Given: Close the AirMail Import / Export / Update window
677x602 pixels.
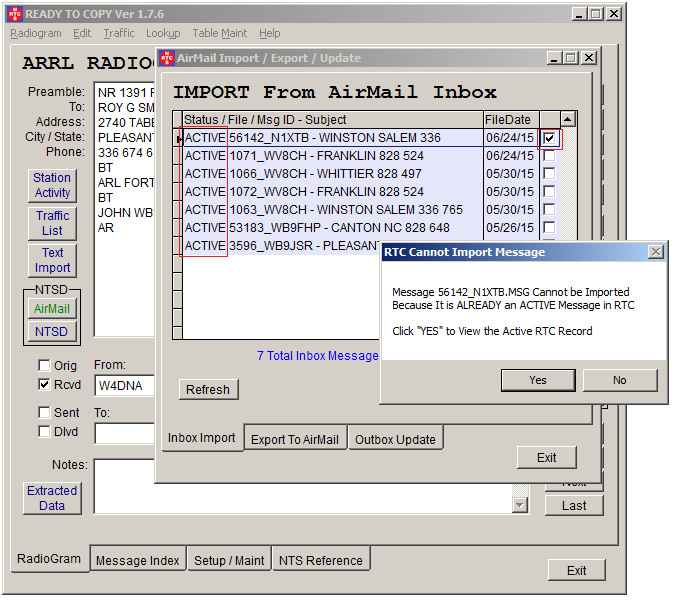Looking at the screenshot, I should tap(589, 58).
